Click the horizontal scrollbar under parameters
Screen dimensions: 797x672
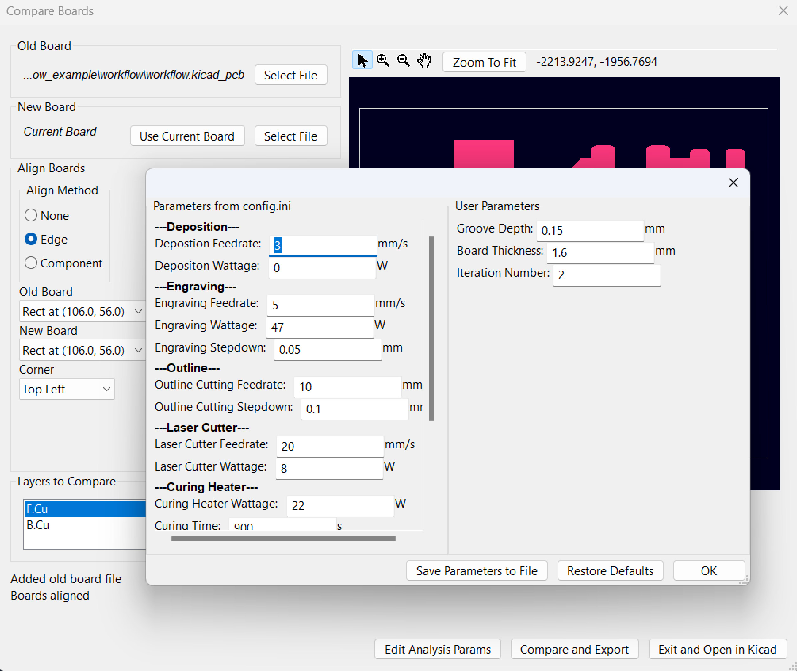click(x=283, y=539)
